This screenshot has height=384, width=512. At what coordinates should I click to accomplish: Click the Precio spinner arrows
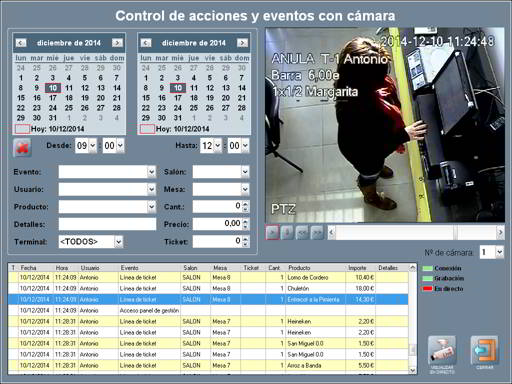click(x=245, y=224)
